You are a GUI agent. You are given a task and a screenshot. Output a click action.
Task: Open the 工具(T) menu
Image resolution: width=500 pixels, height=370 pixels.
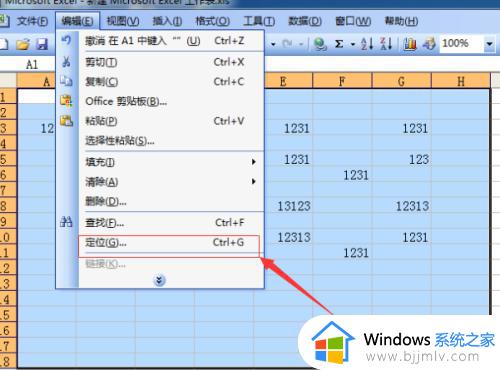(x=259, y=21)
